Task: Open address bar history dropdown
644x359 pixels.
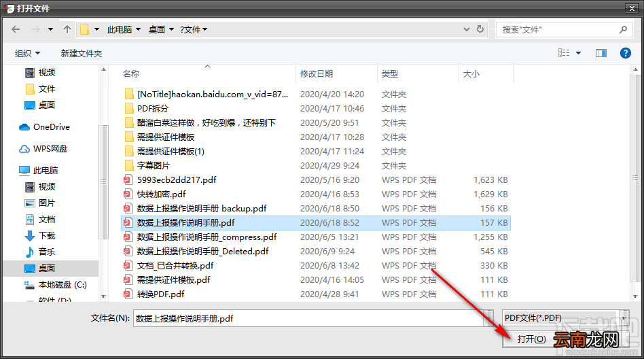Action: (x=467, y=29)
